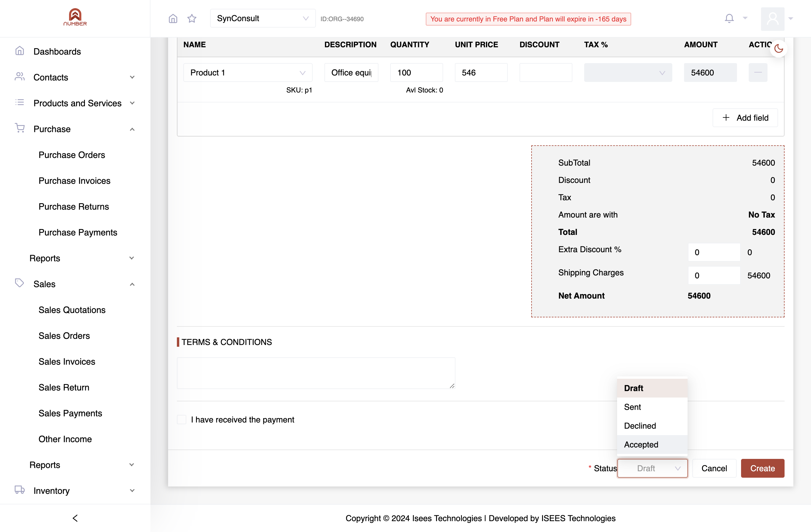The width and height of the screenshot is (811, 532).
Task: Expand Products and Services chevron
Action: (132, 103)
